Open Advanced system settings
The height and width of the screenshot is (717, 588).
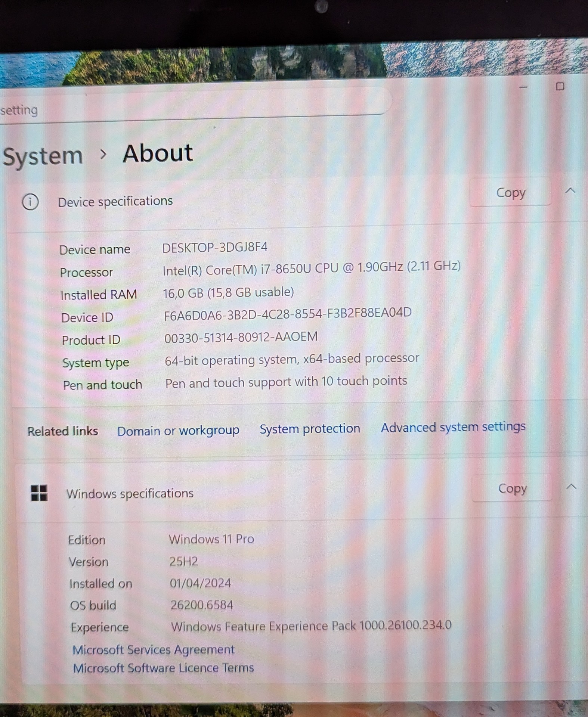(x=453, y=427)
